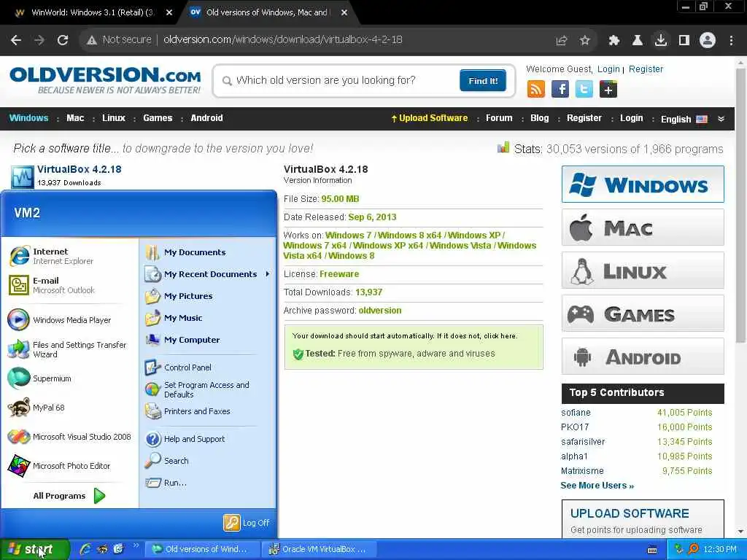Viewport: 747px width, 560px height.
Task: Open browser downloads icon
Action: (x=661, y=40)
